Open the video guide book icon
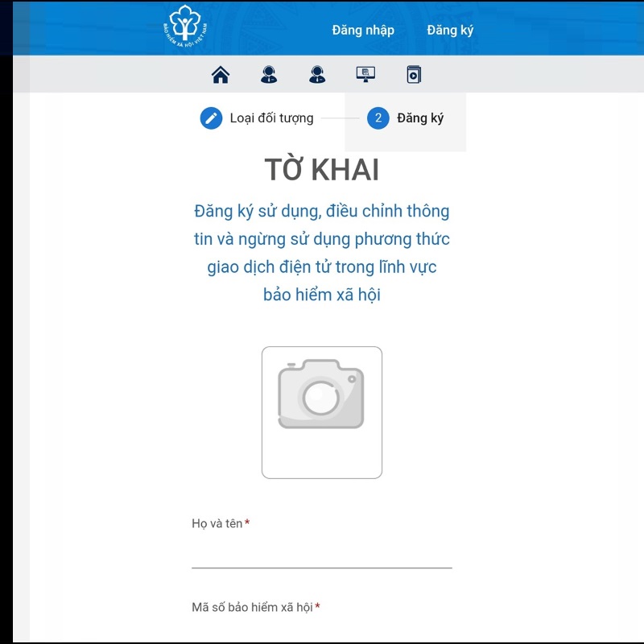The image size is (644, 644). 415,75
